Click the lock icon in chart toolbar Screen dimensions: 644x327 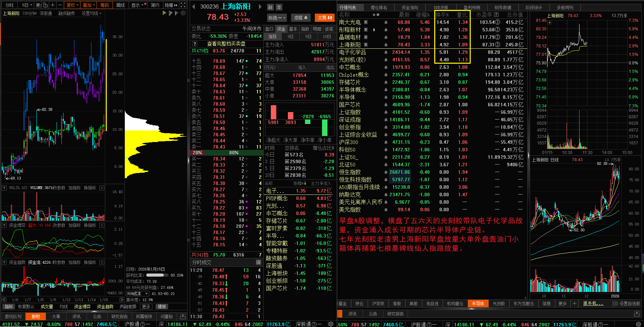pyautogui.click(x=45, y=5)
